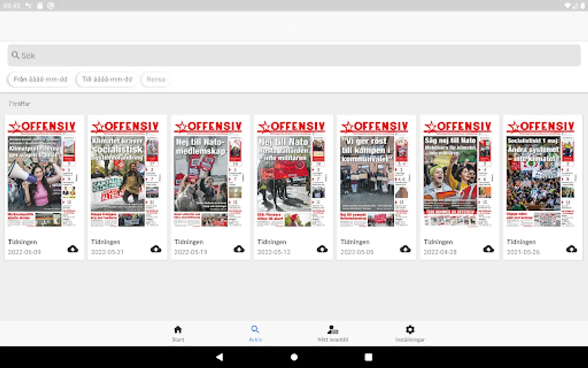
Task: Download the 2022-05-31 issue via cloud icon
Action: coord(156,249)
